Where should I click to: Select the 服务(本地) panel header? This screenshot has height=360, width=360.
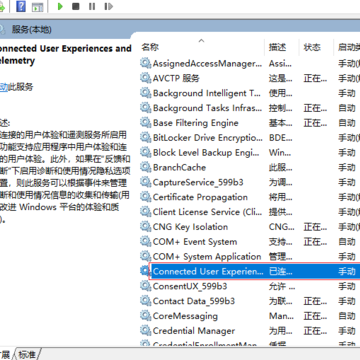point(32,30)
